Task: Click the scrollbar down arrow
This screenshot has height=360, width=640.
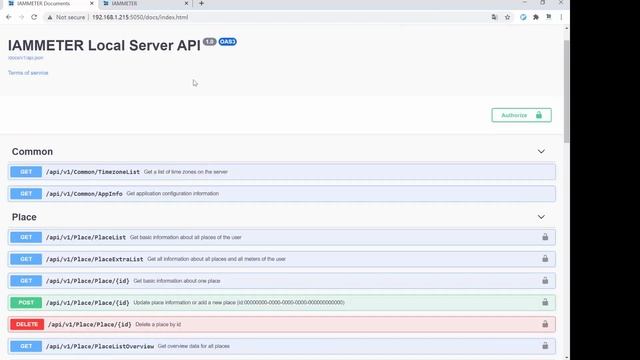Action: pos(567,357)
